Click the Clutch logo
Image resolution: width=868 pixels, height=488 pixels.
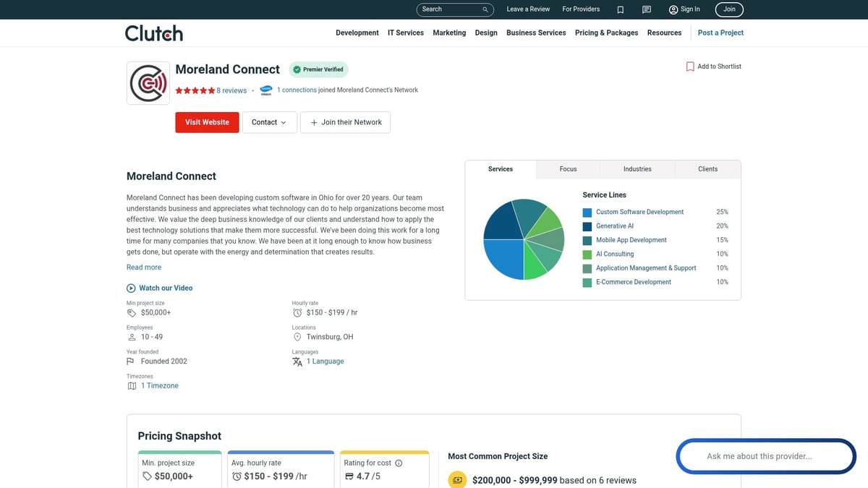(x=153, y=33)
